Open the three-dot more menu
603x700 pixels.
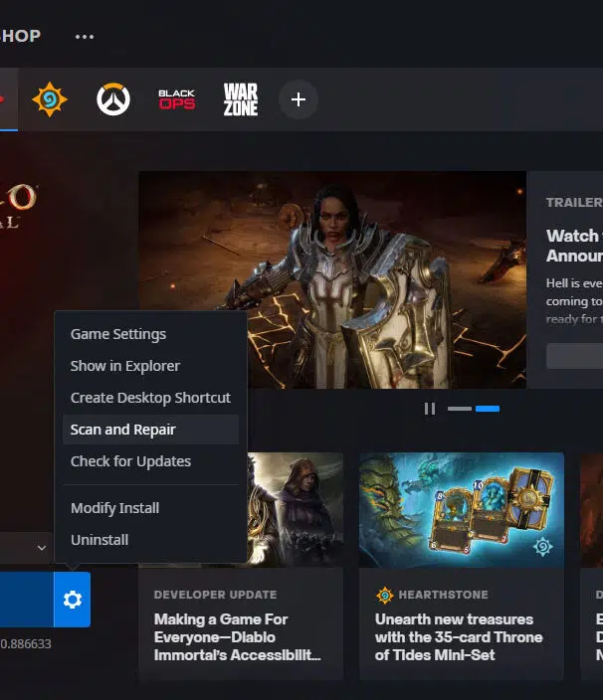pos(85,37)
